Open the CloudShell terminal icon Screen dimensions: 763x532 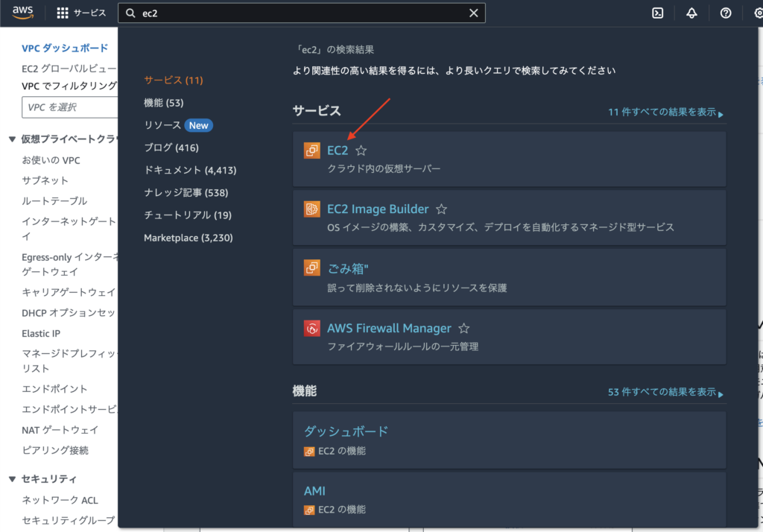pos(657,13)
